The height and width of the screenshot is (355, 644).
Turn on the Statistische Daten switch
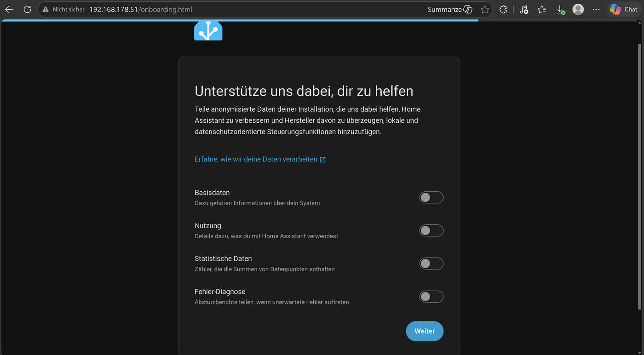[431, 263]
